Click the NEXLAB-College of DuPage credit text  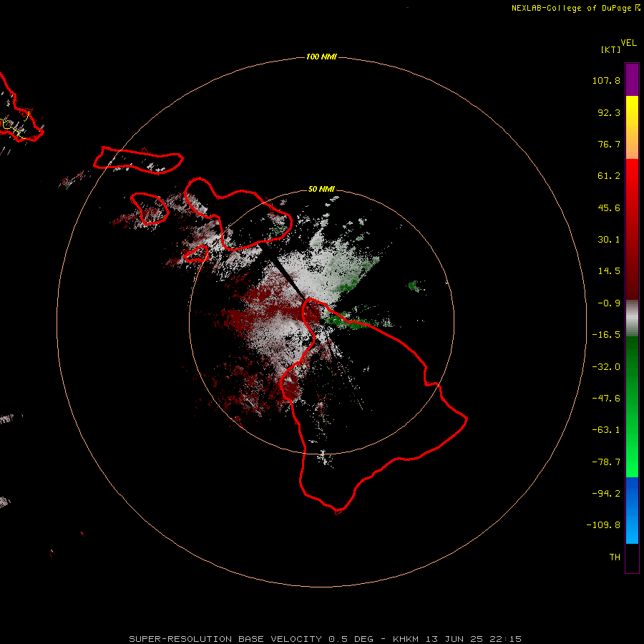pos(576,8)
